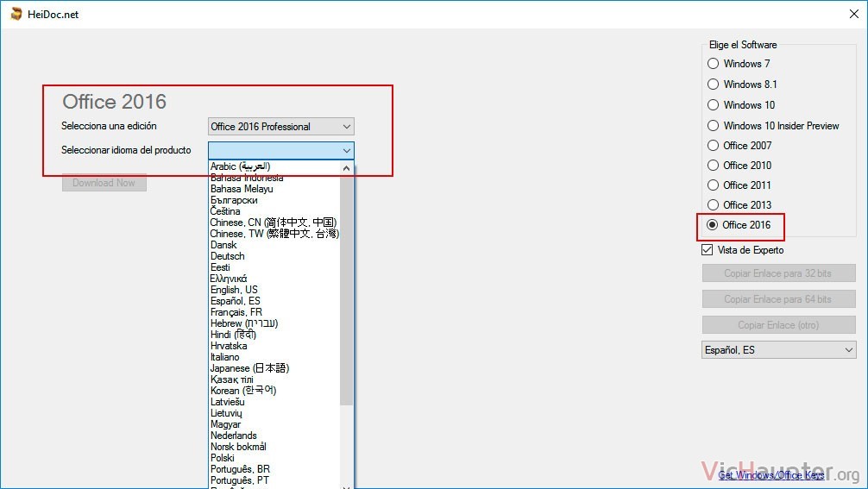Click the HeiDoc.net title bar app icon

[x=16, y=15]
